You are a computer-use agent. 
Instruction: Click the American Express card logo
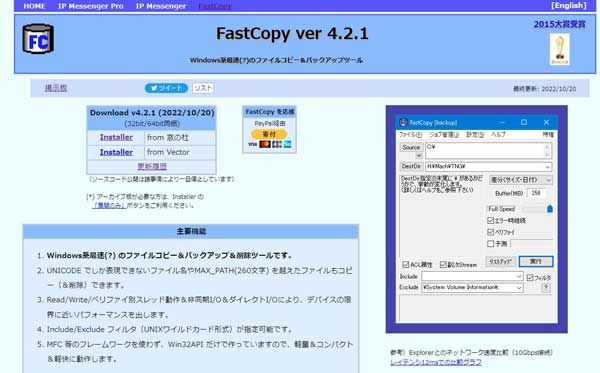287,144
